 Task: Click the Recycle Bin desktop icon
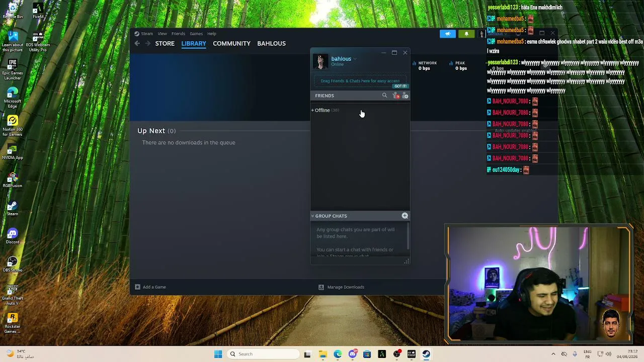point(13,11)
